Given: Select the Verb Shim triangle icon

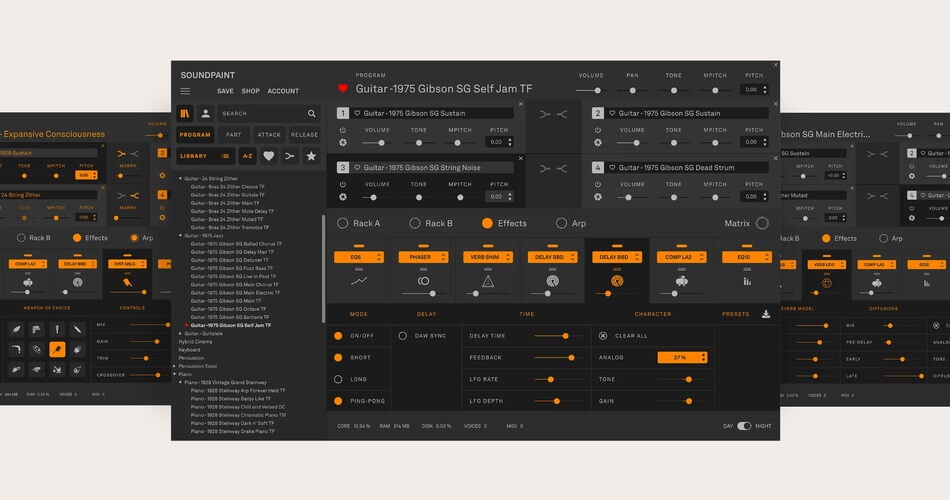Looking at the screenshot, I should [x=488, y=281].
